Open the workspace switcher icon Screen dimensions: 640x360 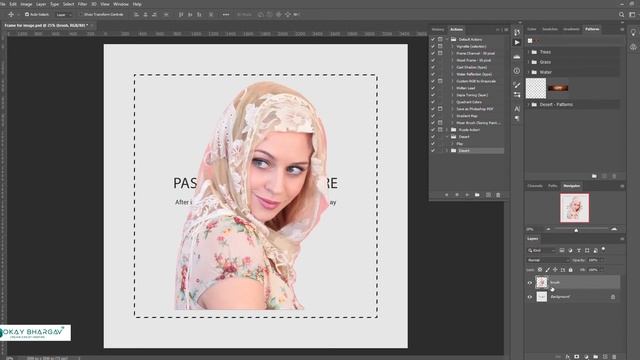click(x=632, y=14)
